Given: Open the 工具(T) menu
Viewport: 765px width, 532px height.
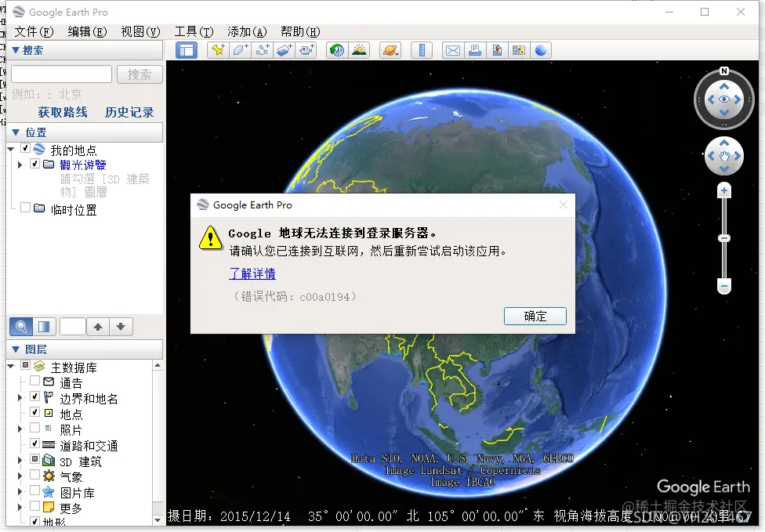Looking at the screenshot, I should pyautogui.click(x=194, y=31).
